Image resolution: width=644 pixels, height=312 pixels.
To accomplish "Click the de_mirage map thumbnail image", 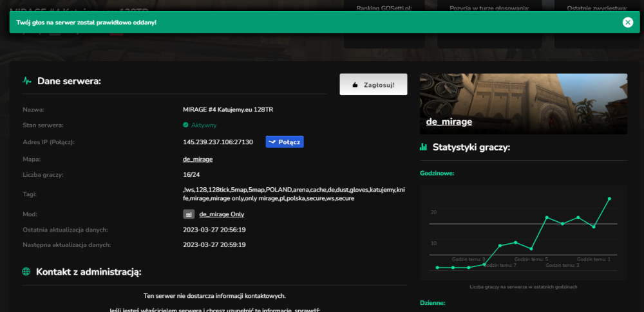I will coord(523,104).
